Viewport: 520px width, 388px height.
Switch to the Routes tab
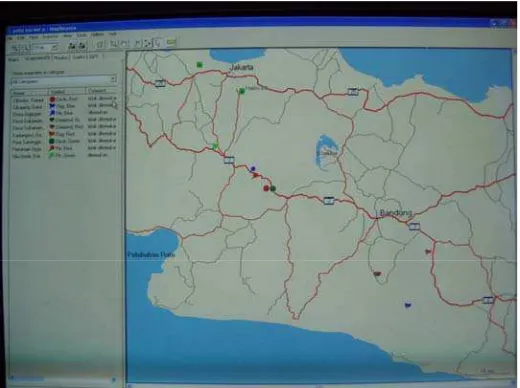tap(61, 58)
